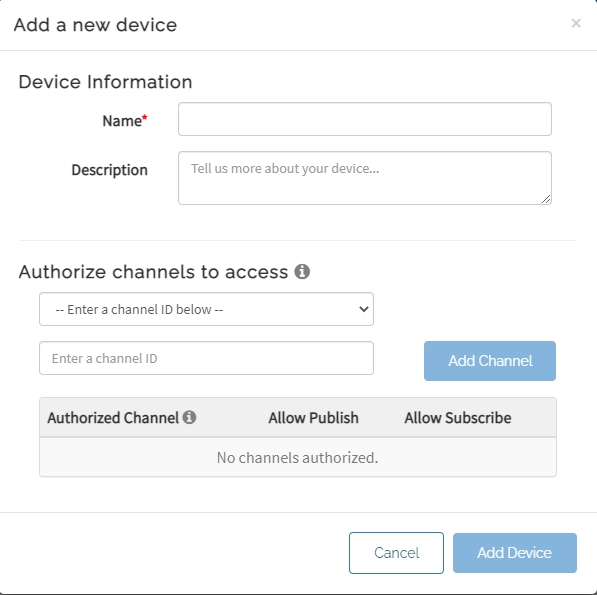Click the No channels authorized row
Image resolution: width=597 pixels, height=595 pixels.
tap(298, 457)
